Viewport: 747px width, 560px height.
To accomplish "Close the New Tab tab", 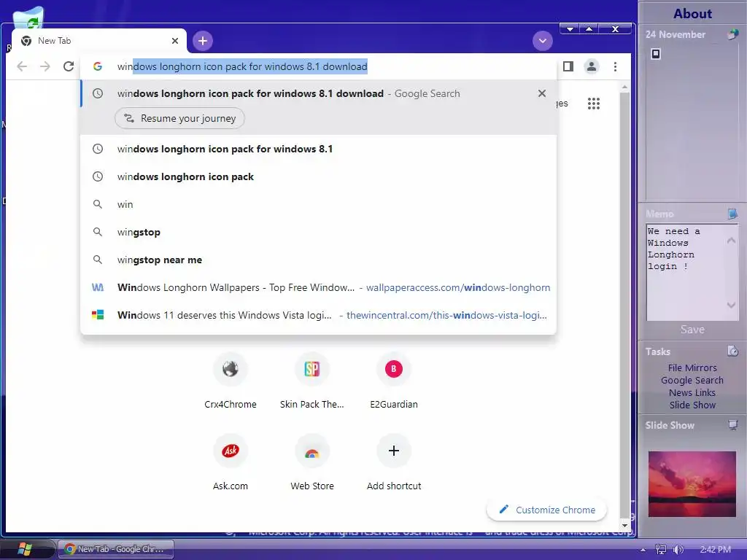I will tap(175, 41).
